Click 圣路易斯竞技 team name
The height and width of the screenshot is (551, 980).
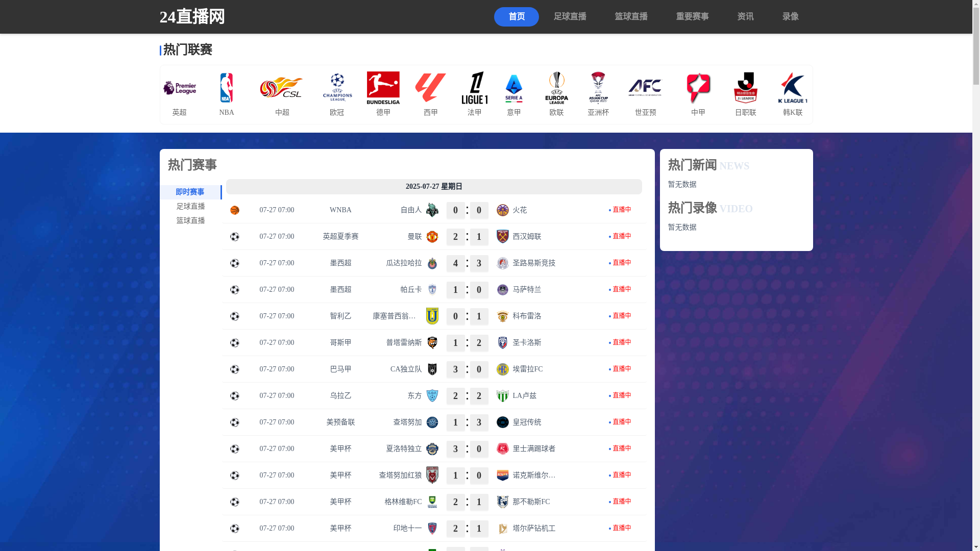point(534,263)
